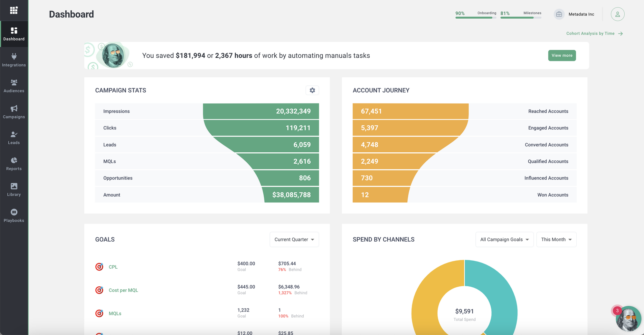Click the CAMPAIGN STATS heading
The width and height of the screenshot is (644, 335).
tap(121, 91)
